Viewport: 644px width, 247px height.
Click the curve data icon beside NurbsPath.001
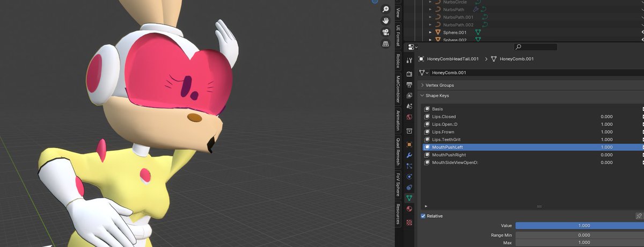coord(484,17)
